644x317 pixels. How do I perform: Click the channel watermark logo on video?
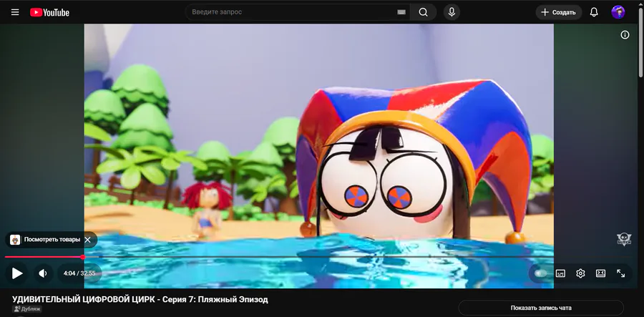(624, 240)
